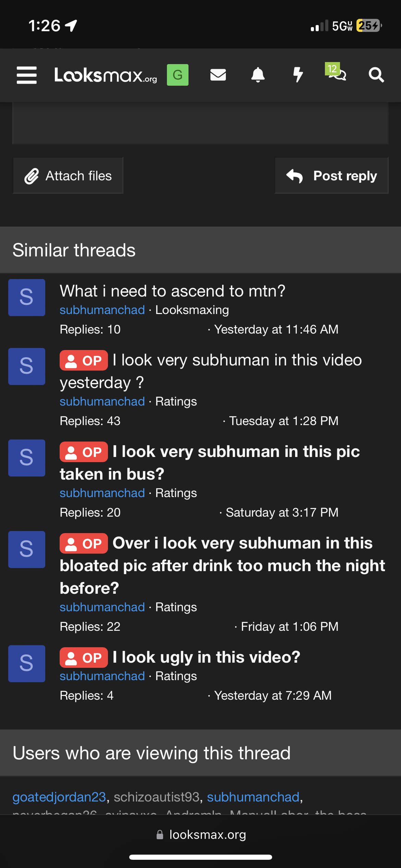Tap the Looksmax.org logo
This screenshot has height=868, width=401.
click(106, 75)
